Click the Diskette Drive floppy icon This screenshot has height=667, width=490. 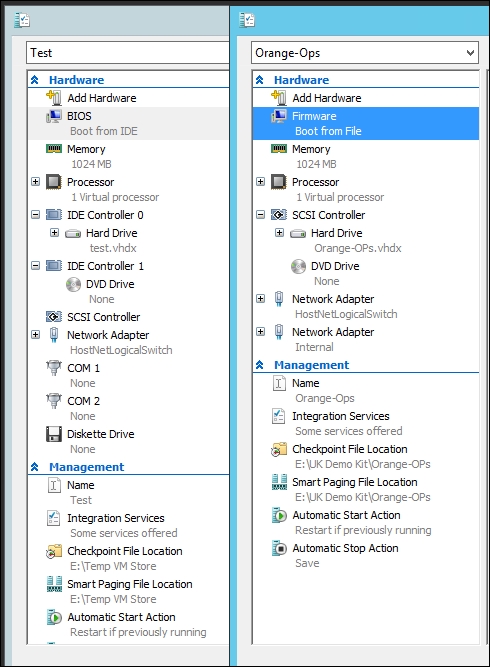[x=54, y=434]
